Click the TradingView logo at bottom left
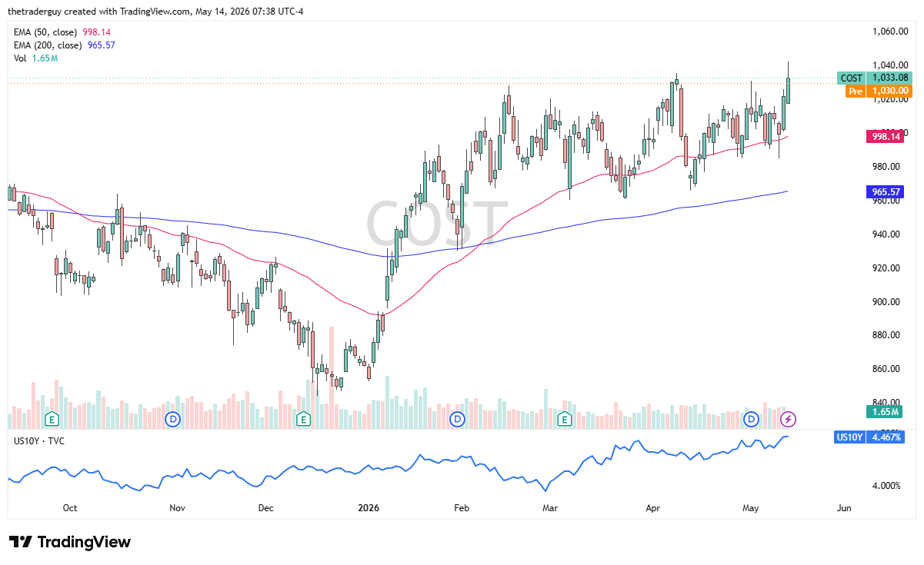The width and height of the screenshot is (924, 565). (x=69, y=542)
